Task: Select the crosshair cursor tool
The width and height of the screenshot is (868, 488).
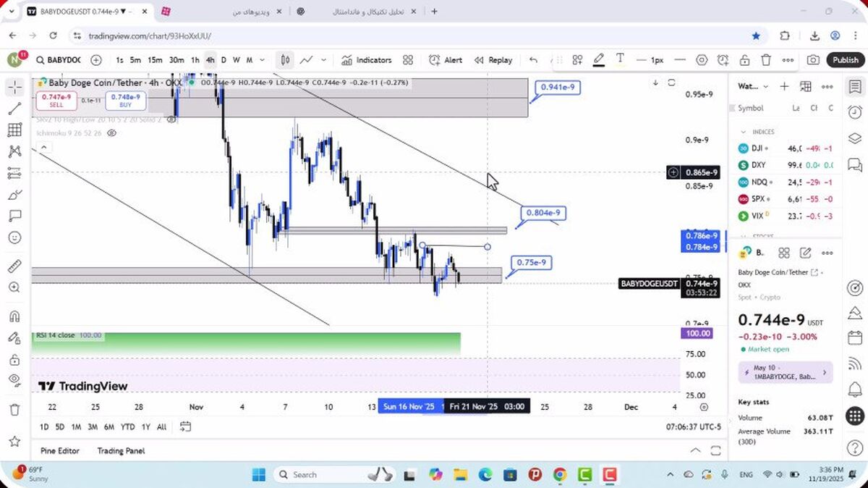Action: (14, 87)
